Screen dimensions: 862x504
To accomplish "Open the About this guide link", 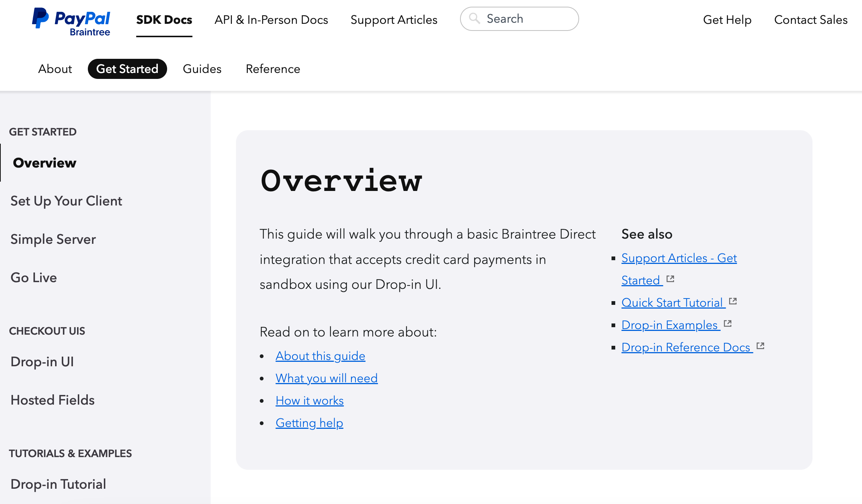I will [320, 355].
